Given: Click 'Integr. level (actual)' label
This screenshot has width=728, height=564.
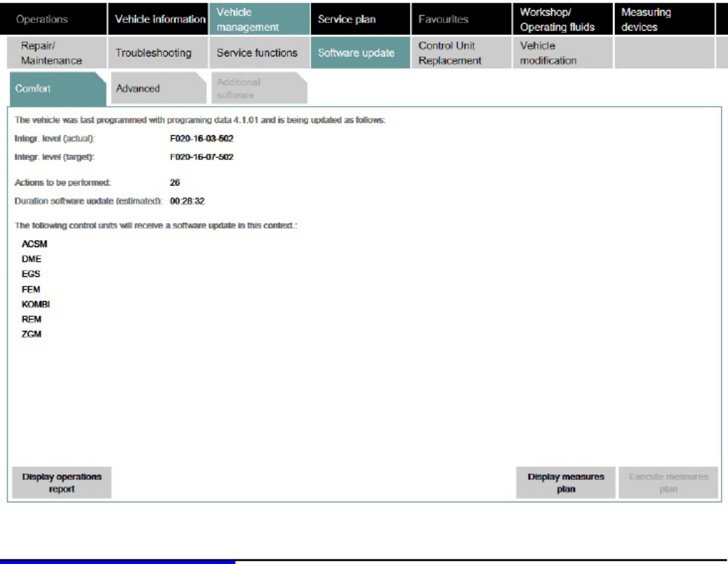Looking at the screenshot, I should point(55,138).
